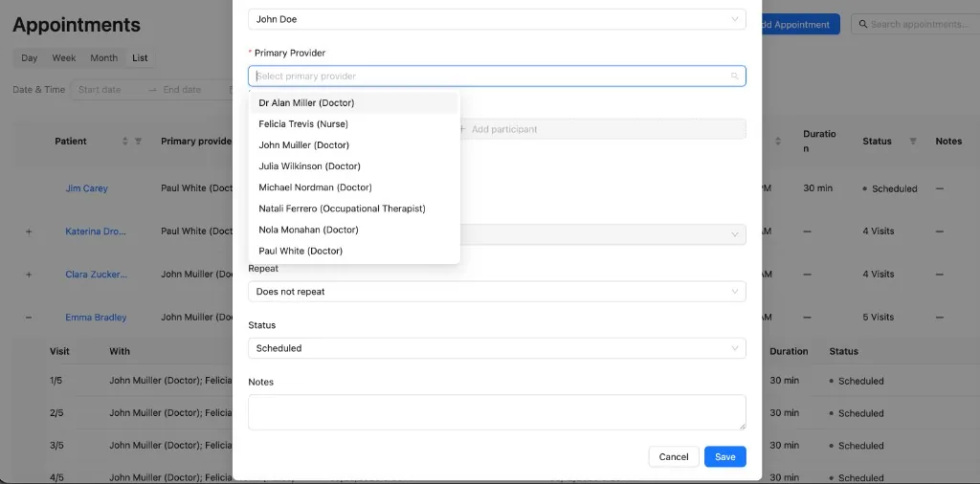This screenshot has width=980, height=484.
Task: Click the primary provider search field
Action: coord(497,77)
